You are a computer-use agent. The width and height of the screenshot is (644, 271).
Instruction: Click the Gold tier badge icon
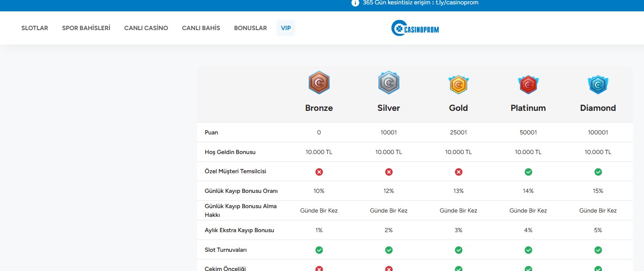point(458,84)
